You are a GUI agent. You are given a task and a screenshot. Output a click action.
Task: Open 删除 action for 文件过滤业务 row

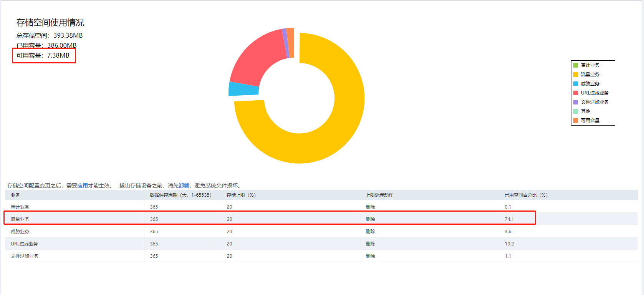[370, 256]
